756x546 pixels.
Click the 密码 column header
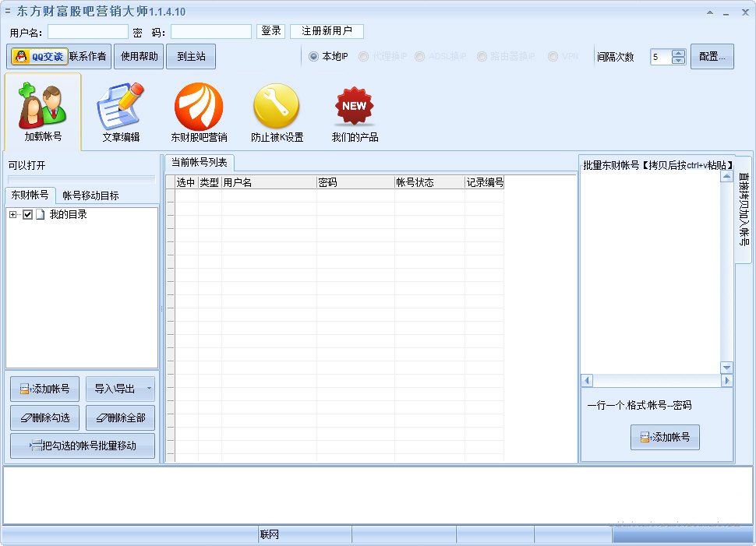coord(355,182)
